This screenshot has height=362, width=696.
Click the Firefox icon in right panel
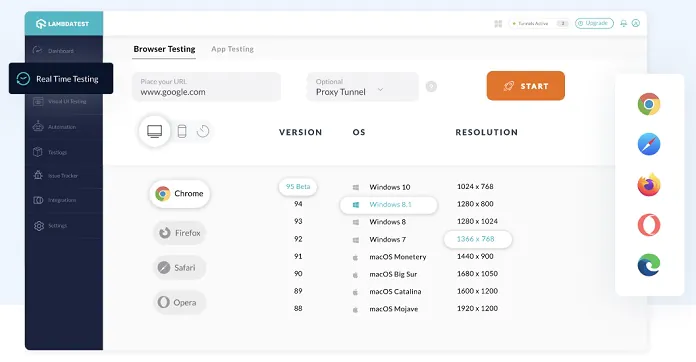coord(649,185)
